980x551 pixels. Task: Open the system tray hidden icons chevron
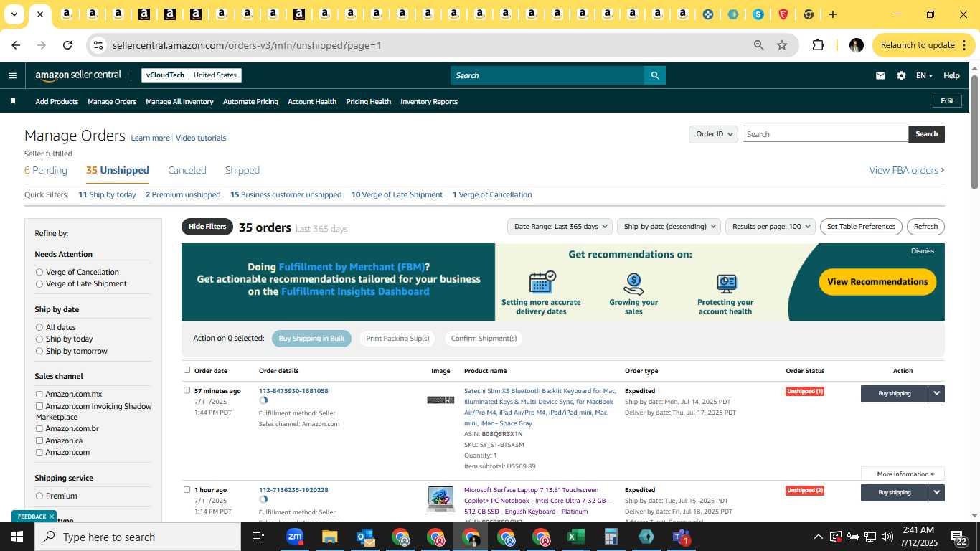(818, 537)
